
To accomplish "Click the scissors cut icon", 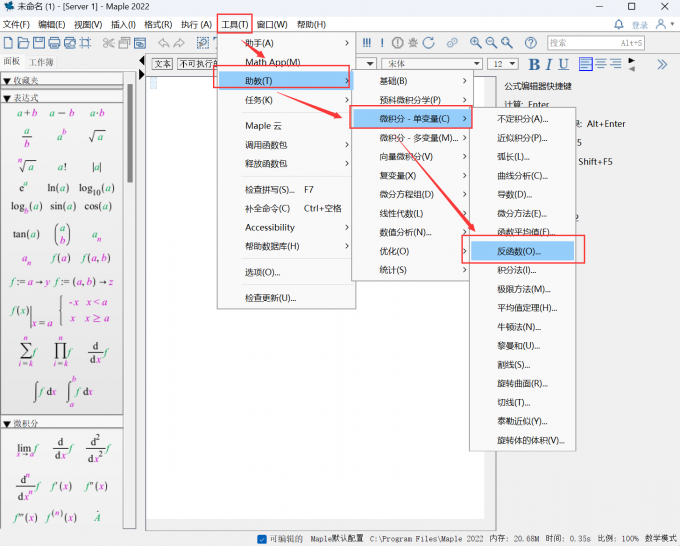I will tap(109, 43).
